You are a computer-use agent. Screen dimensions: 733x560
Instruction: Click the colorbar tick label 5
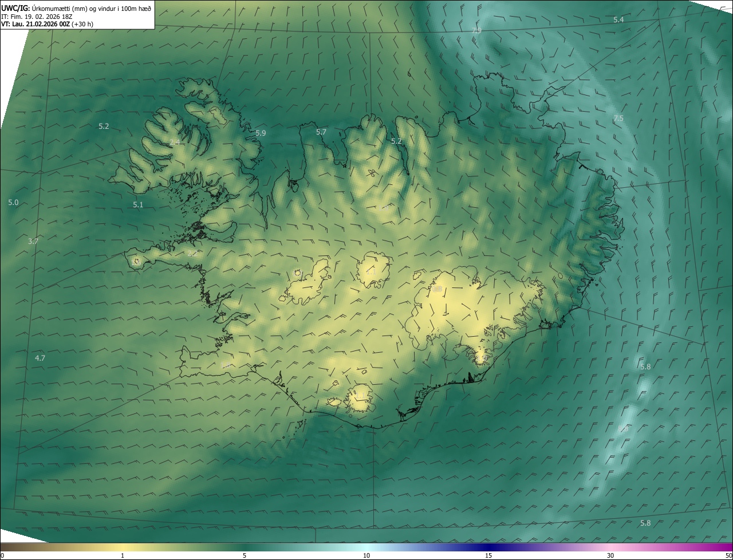coord(245,555)
